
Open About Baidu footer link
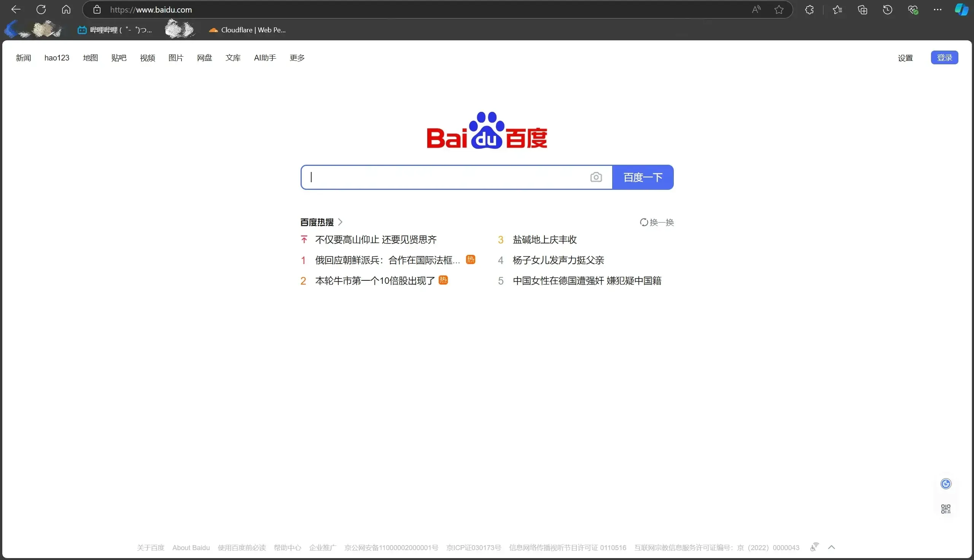[x=191, y=547]
